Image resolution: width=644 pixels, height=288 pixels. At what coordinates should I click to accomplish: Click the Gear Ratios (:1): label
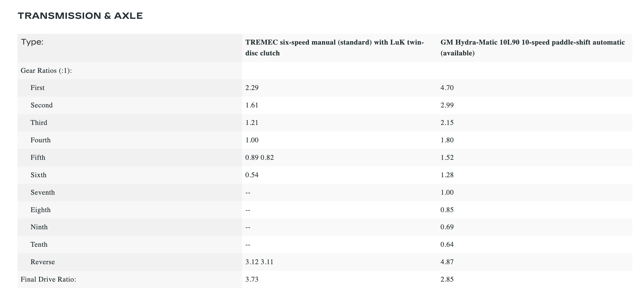click(46, 71)
